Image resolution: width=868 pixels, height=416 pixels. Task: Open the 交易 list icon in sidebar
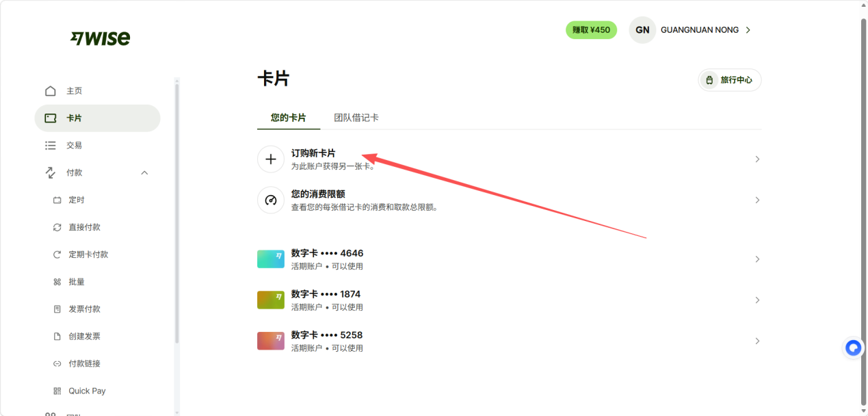click(x=51, y=146)
